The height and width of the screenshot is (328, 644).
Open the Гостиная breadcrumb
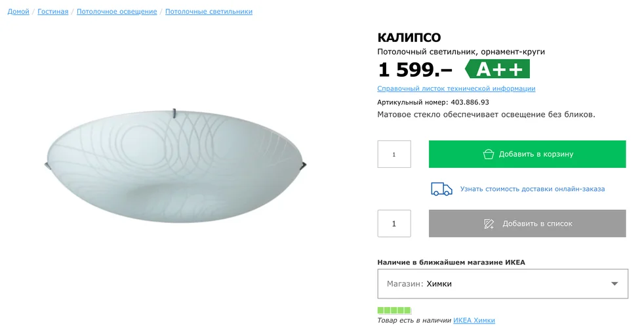click(x=53, y=12)
